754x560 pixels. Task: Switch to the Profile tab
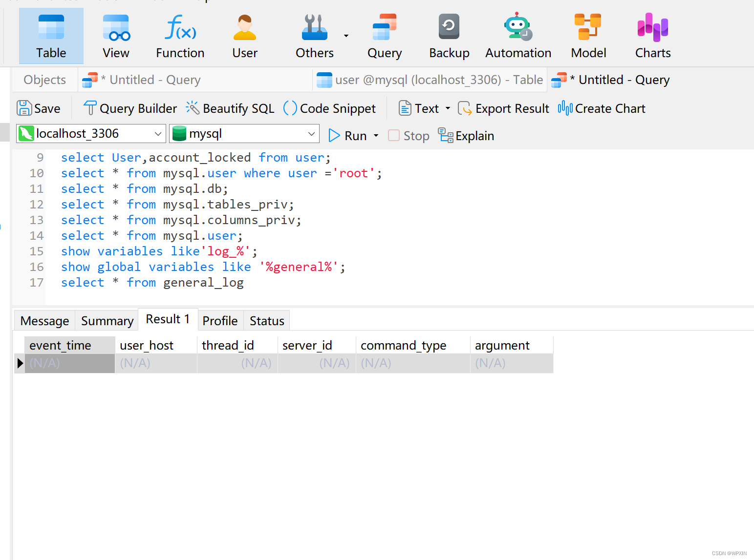tap(220, 321)
